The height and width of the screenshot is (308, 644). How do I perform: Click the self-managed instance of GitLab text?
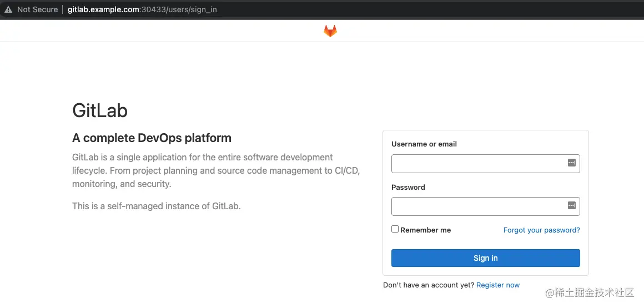pos(157,206)
